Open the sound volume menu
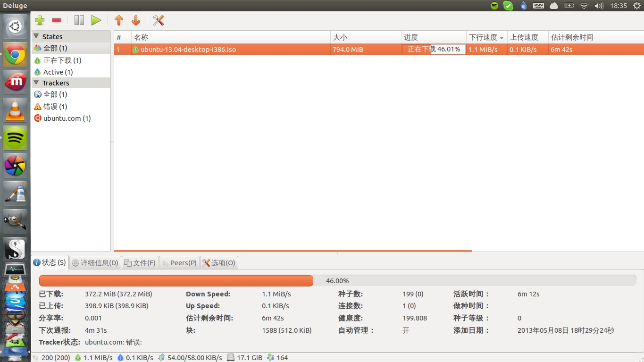 pos(599,6)
